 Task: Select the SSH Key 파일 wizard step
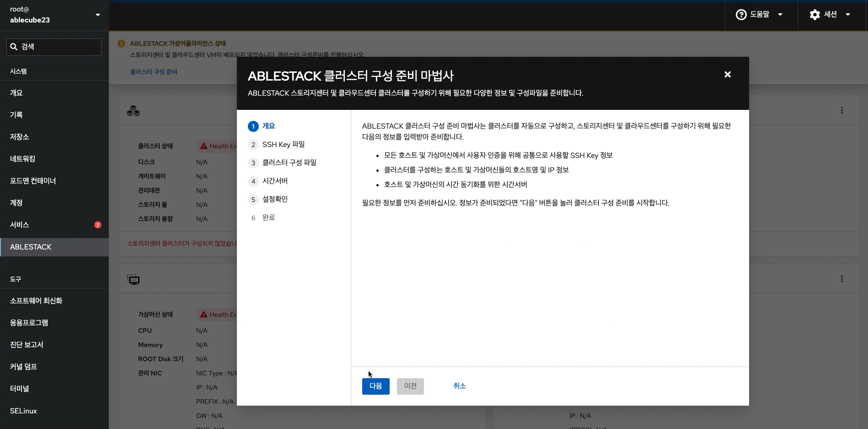tap(283, 144)
